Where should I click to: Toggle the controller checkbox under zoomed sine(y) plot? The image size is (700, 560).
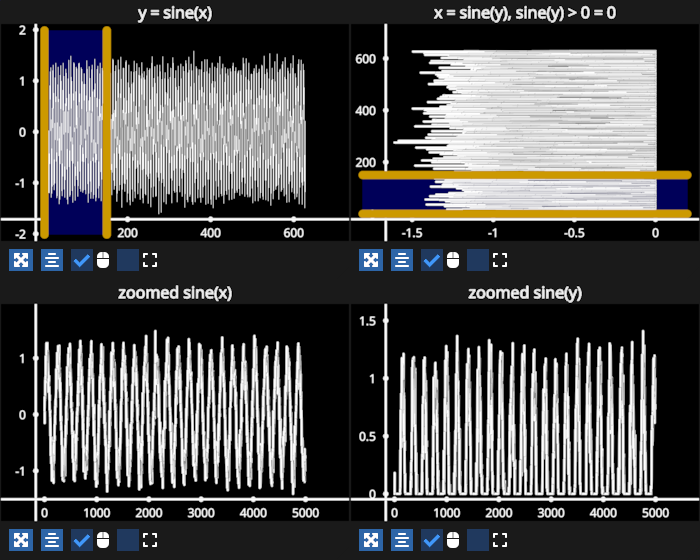click(x=432, y=540)
